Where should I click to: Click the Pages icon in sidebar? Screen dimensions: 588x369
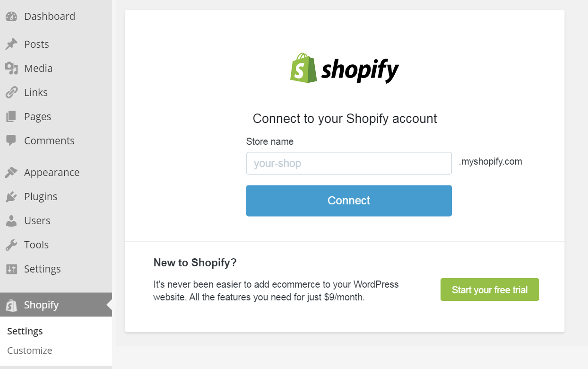click(x=11, y=117)
